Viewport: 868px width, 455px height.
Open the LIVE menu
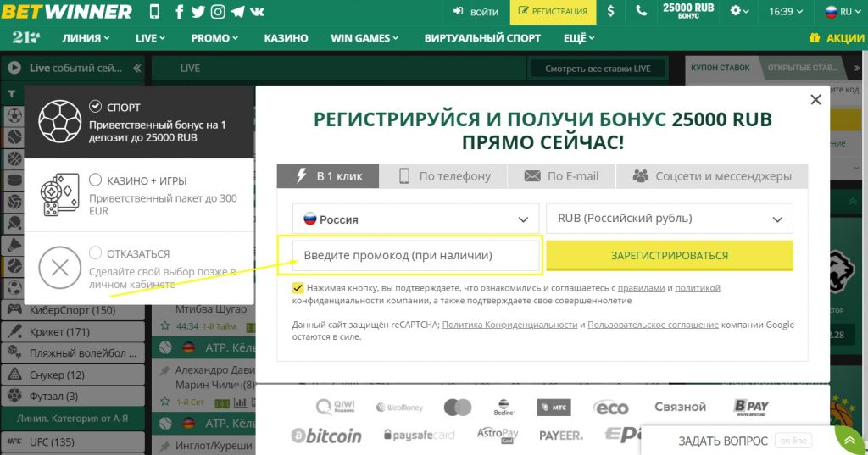(150, 38)
